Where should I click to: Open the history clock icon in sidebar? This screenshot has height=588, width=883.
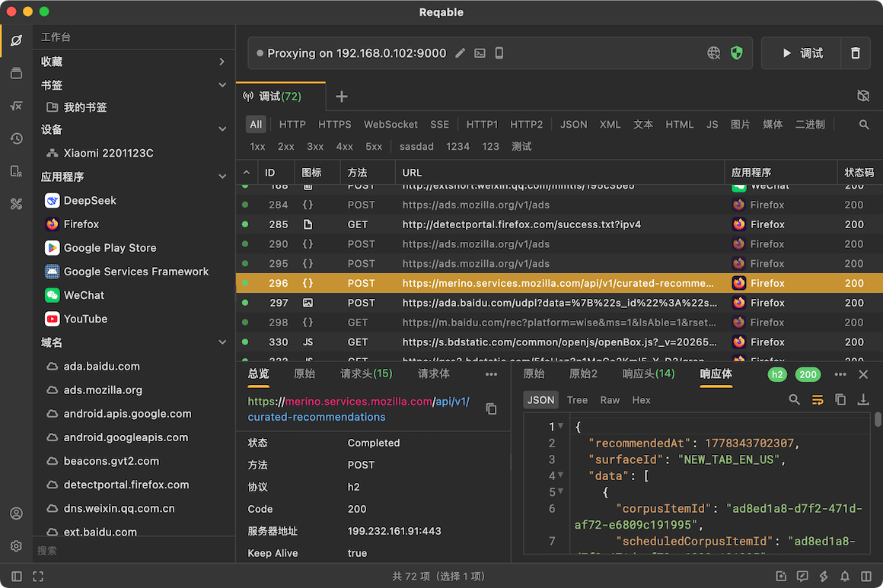pyautogui.click(x=16, y=138)
